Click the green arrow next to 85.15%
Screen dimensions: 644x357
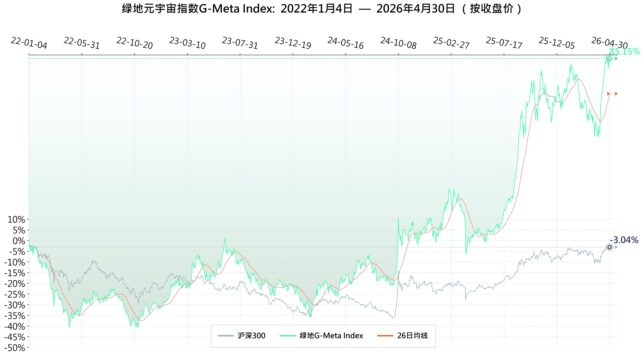coord(616,59)
